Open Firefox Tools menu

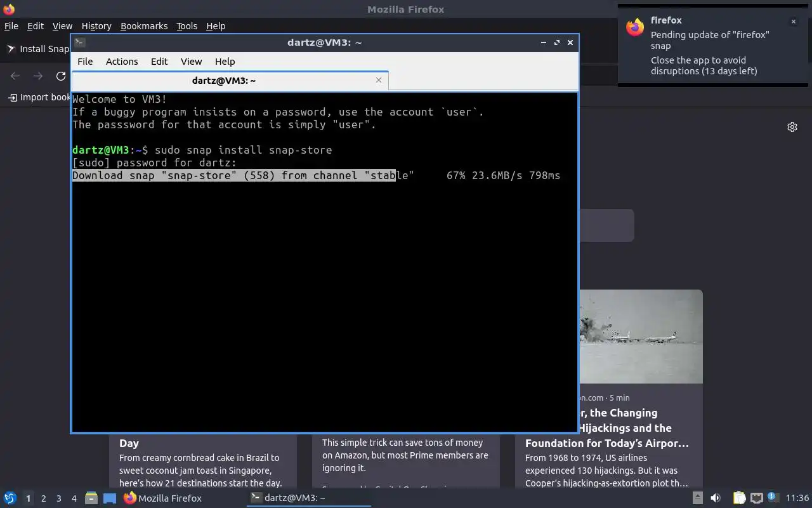point(187,26)
